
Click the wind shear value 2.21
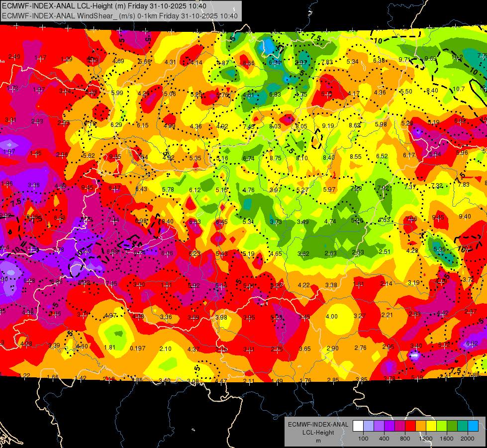pos(387,315)
